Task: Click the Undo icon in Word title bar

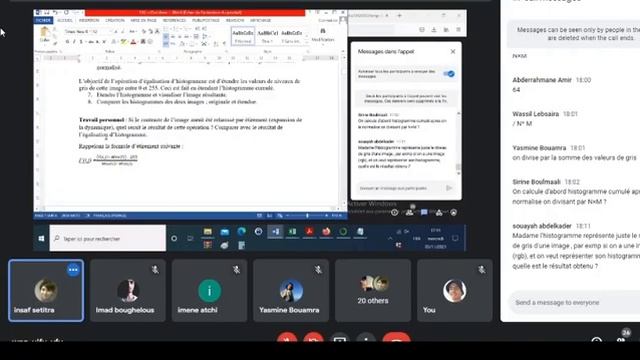Action: (x=55, y=13)
